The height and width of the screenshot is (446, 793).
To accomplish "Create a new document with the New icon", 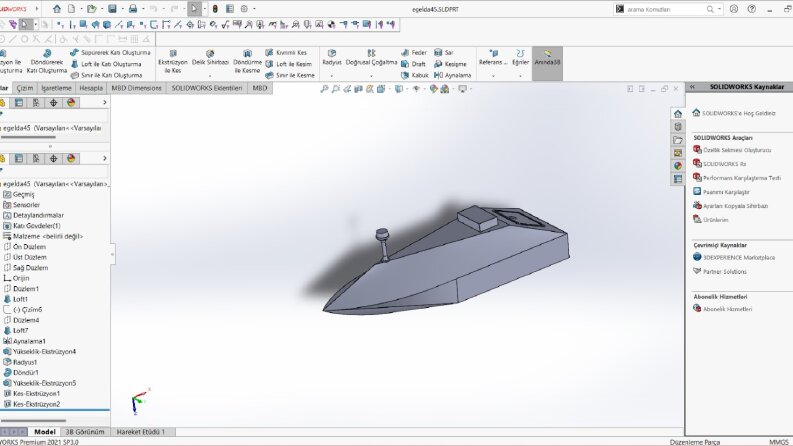I will click(71, 9).
